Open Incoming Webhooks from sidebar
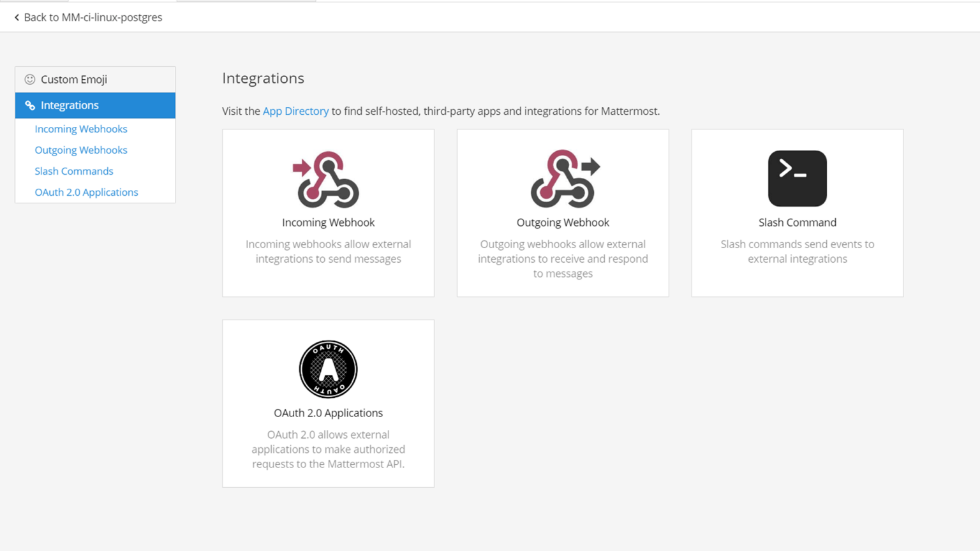980x551 pixels. [81, 129]
